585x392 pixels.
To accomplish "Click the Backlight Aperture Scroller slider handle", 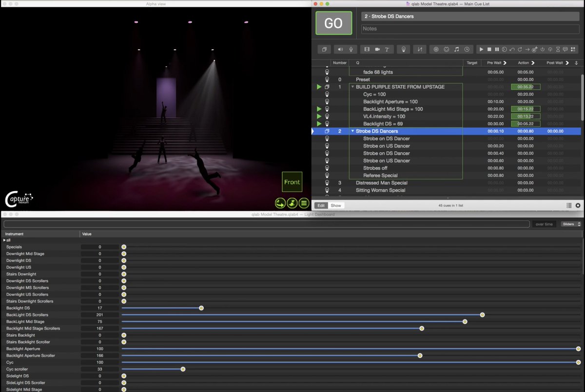I will click(x=420, y=355).
